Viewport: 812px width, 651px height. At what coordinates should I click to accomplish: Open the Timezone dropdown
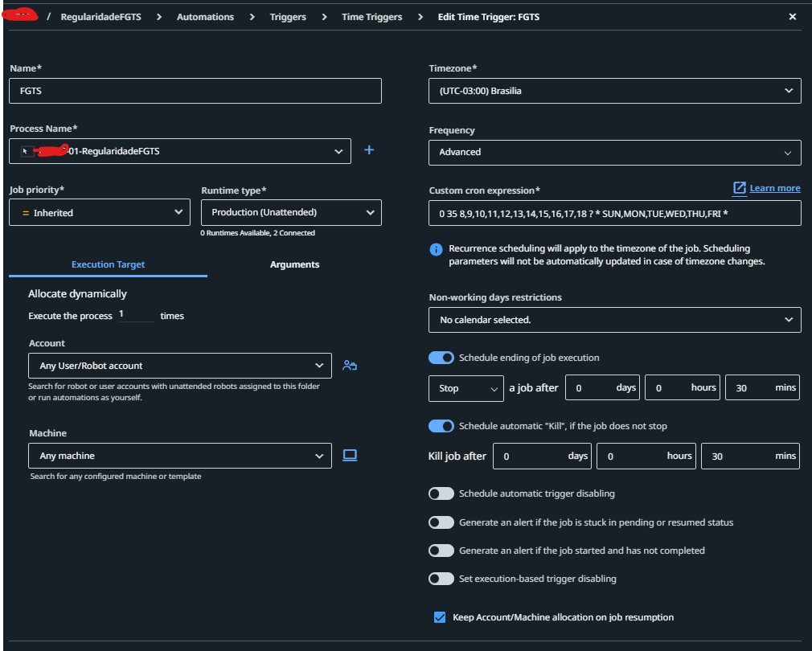[x=615, y=91]
